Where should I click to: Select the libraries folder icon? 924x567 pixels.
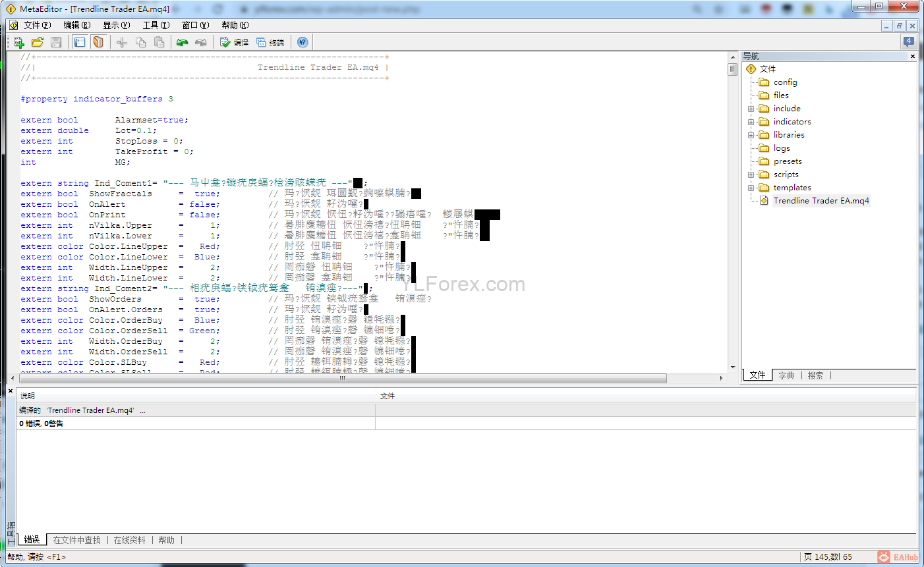click(764, 135)
